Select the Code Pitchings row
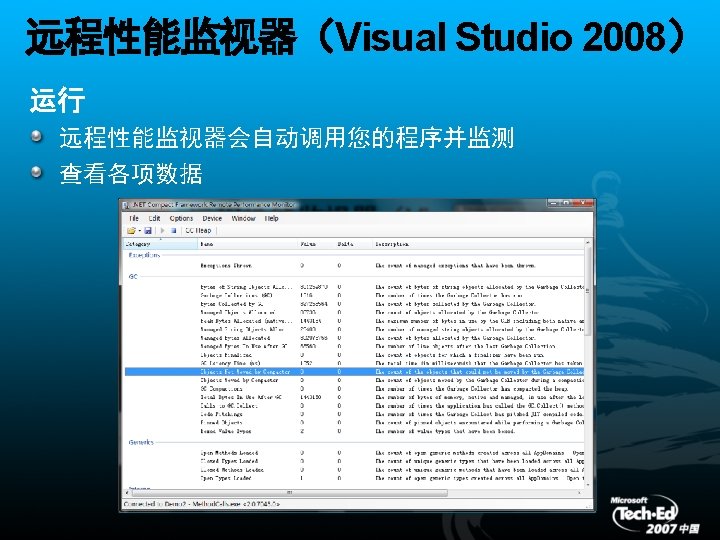 pos(354,414)
